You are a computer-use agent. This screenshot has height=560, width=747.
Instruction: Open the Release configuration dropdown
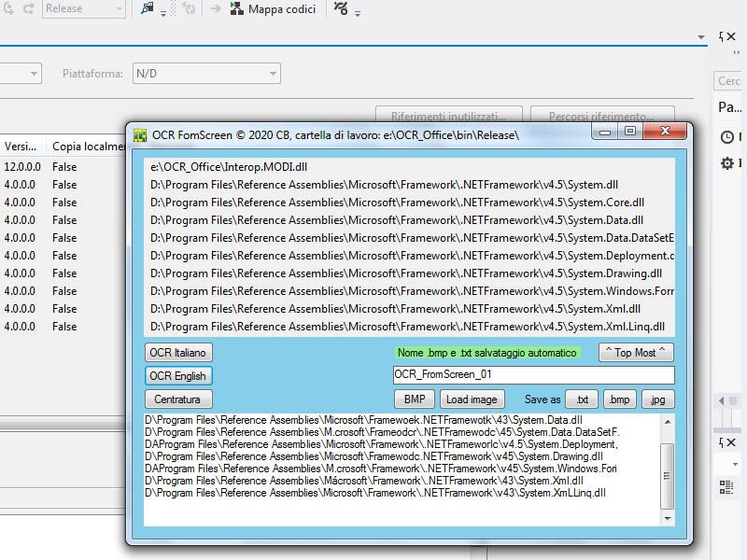click(x=84, y=8)
